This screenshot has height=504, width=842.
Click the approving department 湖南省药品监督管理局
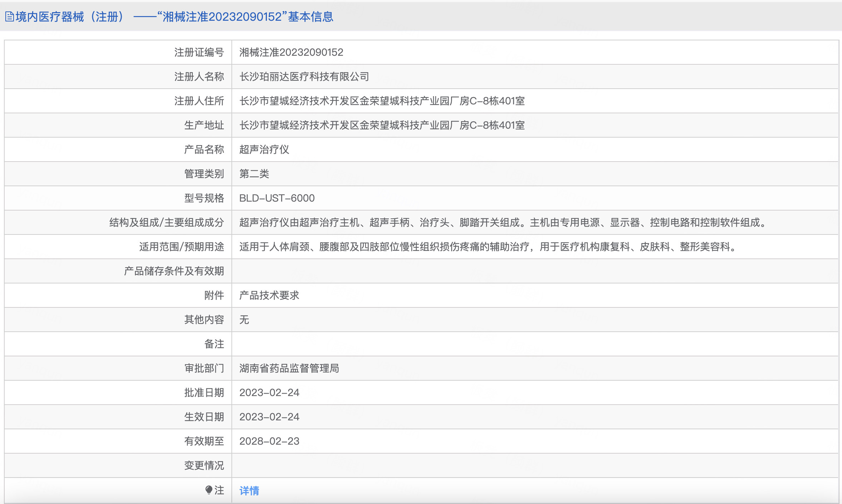point(289,368)
